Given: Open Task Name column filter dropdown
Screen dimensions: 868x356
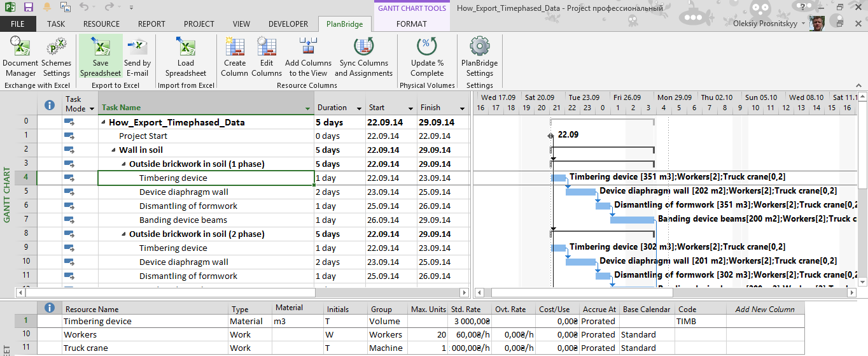Looking at the screenshot, I should click(308, 109).
